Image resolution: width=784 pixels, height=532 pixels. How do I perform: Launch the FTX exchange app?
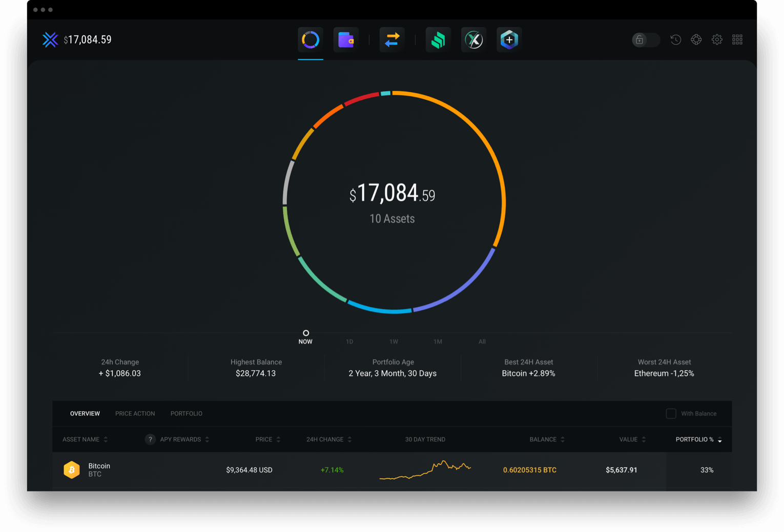(x=473, y=39)
